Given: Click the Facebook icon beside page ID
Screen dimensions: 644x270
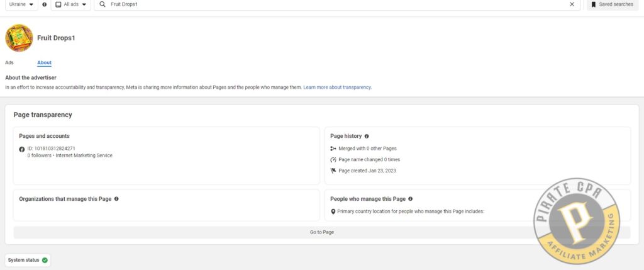Looking at the screenshot, I should 22,149.
